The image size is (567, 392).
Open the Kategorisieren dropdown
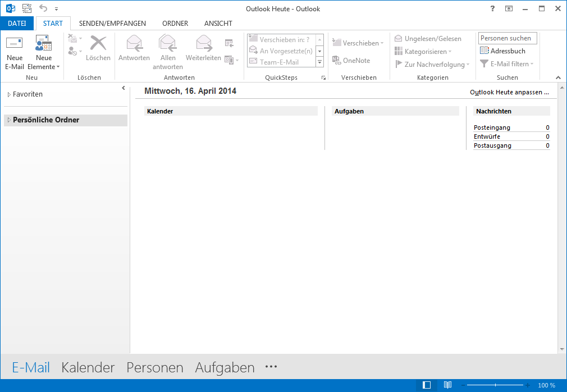point(423,51)
